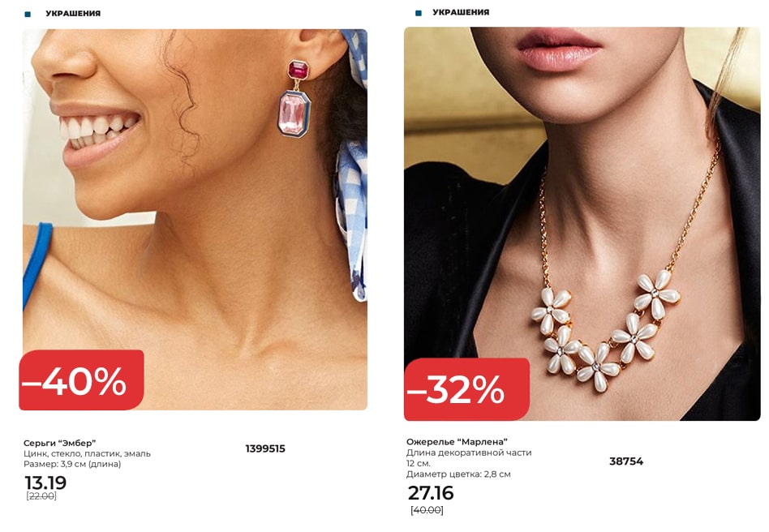Click the -40% discount badge
This screenshot has width=769, height=532.
[x=81, y=380]
